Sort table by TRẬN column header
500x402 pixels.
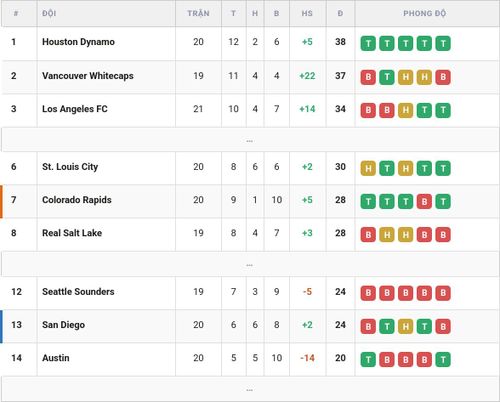pos(198,13)
